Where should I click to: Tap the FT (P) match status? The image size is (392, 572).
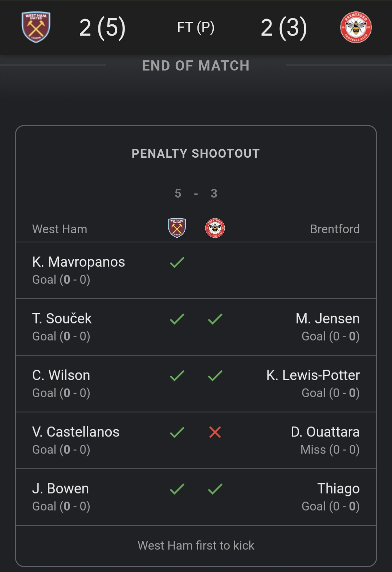pyautogui.click(x=196, y=27)
